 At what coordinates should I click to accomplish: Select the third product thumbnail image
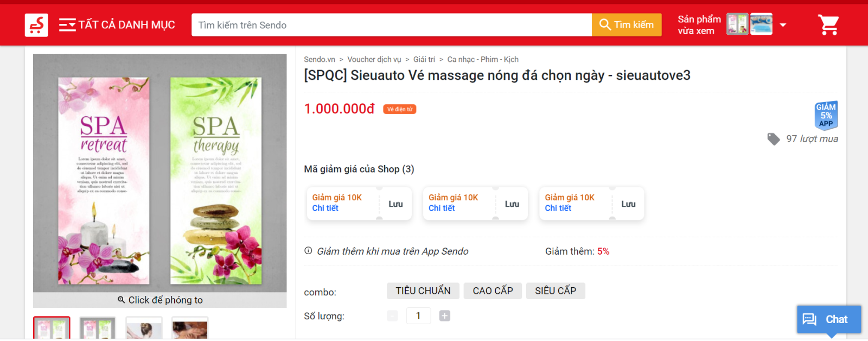(144, 329)
